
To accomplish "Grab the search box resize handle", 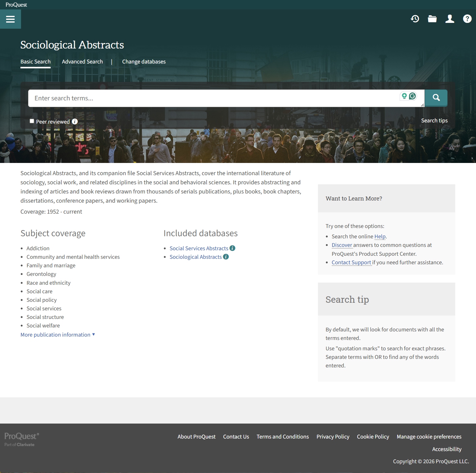I will coord(422,105).
